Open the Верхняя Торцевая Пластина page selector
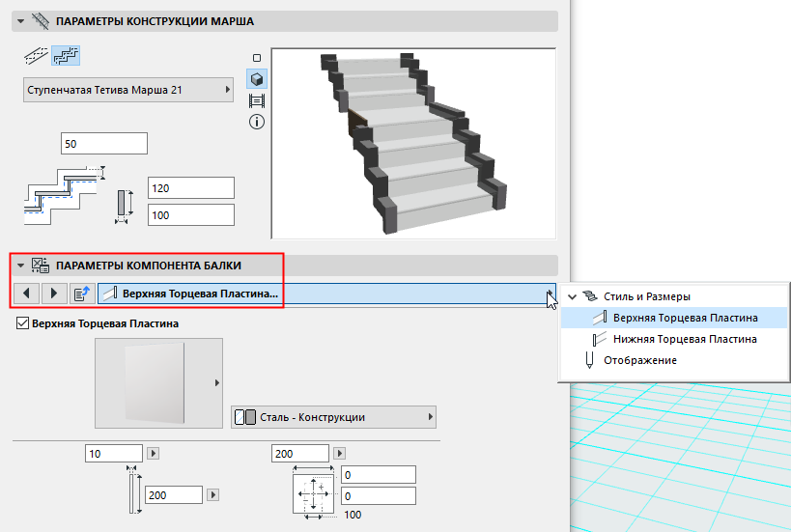This screenshot has height=532, width=791. [326, 294]
